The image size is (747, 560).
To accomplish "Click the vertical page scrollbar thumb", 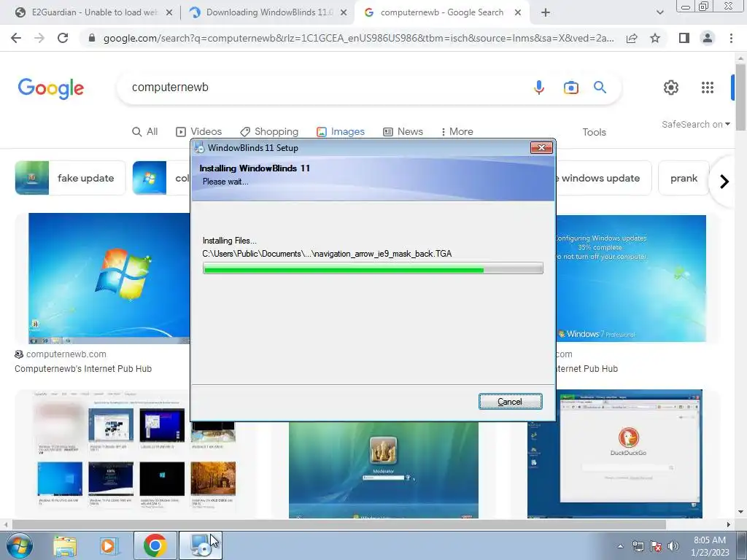I will pyautogui.click(x=740, y=97).
